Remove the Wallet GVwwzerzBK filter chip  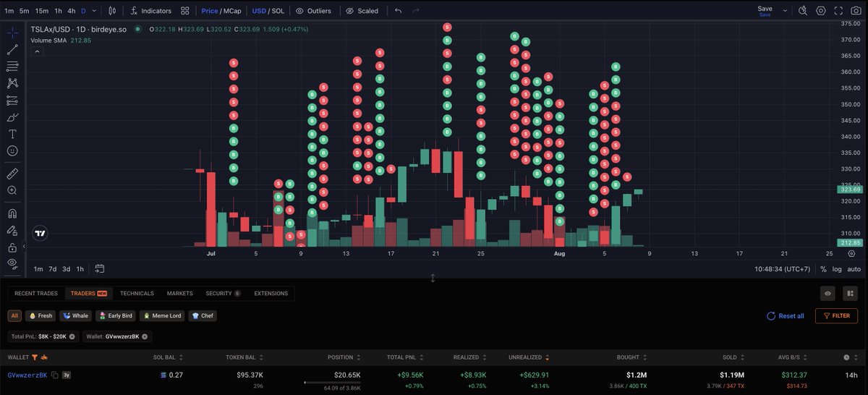pyautogui.click(x=145, y=336)
